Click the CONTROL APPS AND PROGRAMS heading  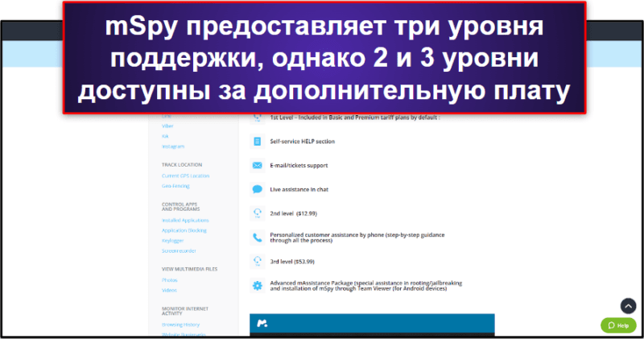(180, 207)
